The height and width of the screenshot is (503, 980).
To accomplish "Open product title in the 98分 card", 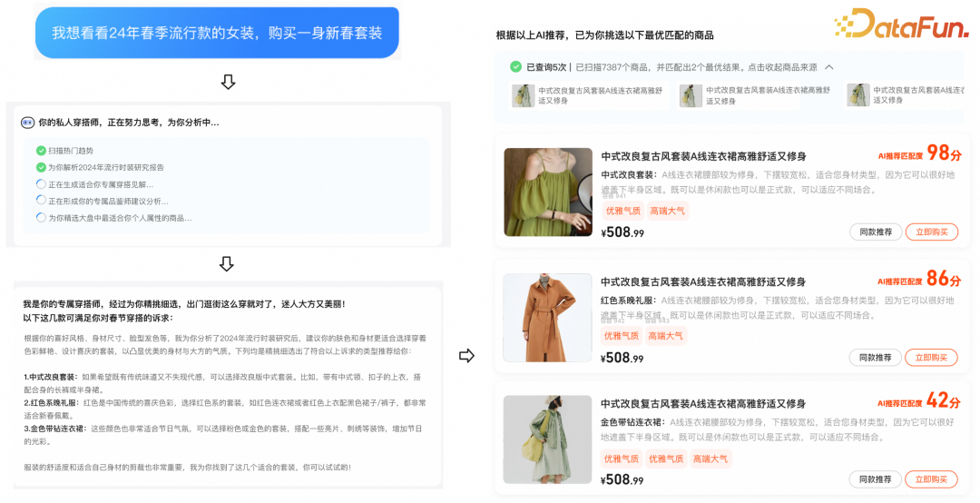I will click(704, 156).
